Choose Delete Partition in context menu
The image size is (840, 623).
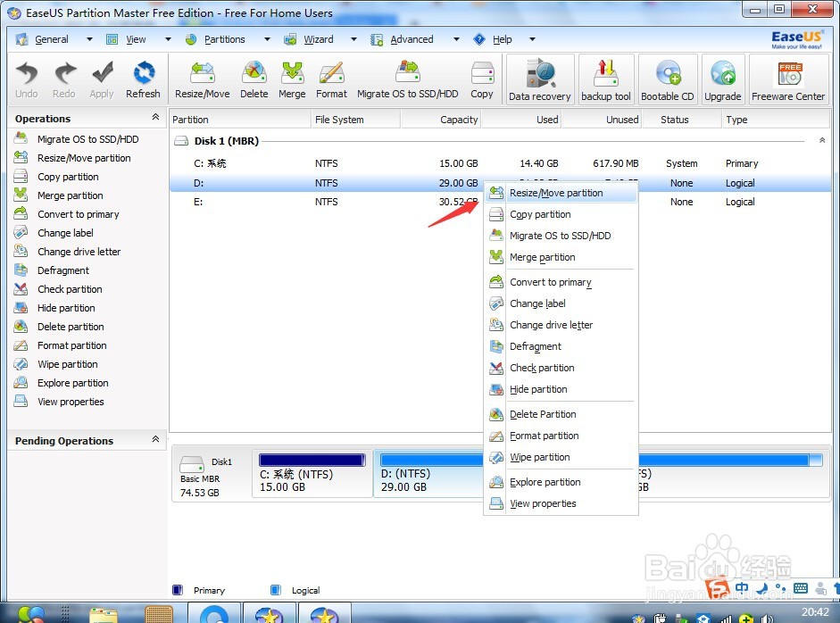click(561, 414)
